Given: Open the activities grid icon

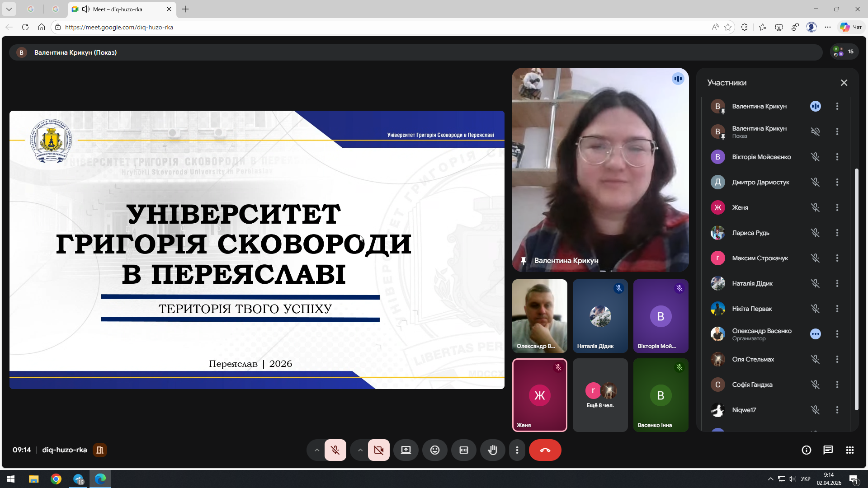Looking at the screenshot, I should click(x=849, y=450).
